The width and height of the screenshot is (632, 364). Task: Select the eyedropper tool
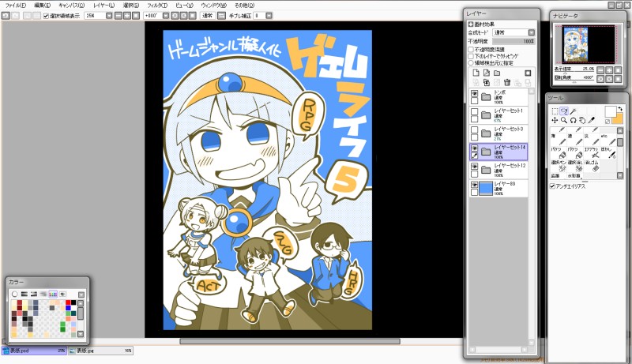coord(591,120)
